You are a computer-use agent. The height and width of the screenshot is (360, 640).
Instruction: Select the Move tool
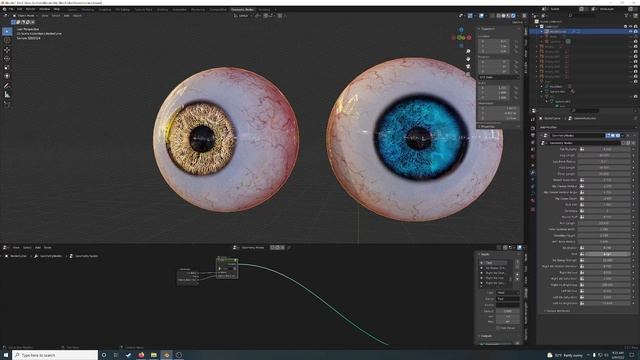(x=7, y=50)
